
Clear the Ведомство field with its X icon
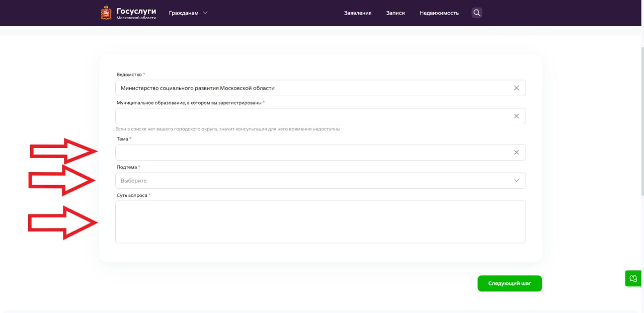coord(516,88)
